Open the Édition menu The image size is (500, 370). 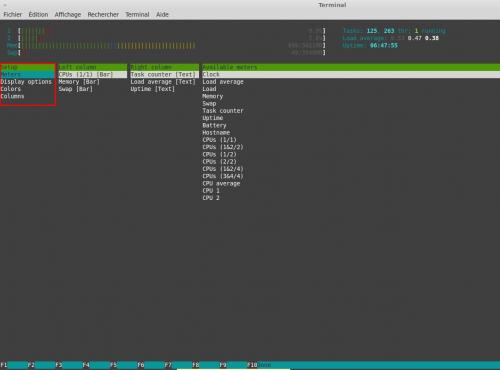pos(38,15)
